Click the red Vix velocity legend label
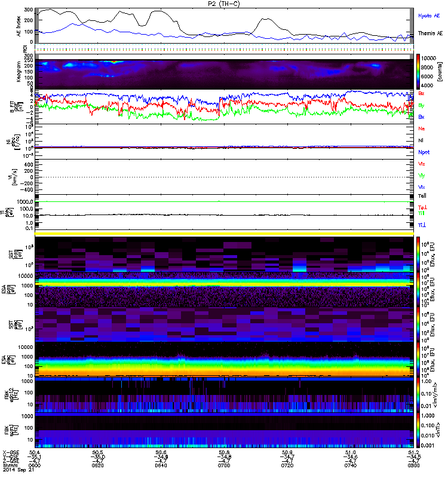 click(421, 164)
